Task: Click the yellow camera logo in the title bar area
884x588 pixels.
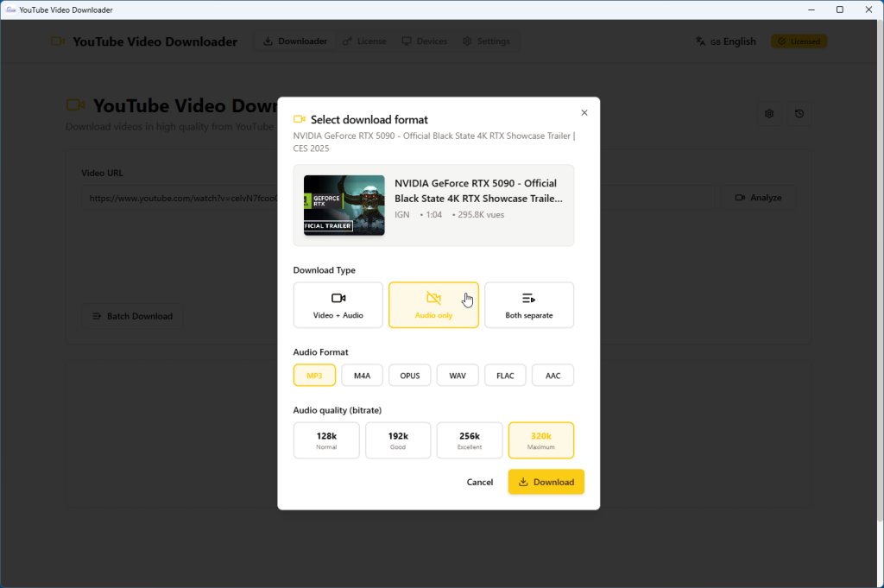Action: pyautogui.click(x=56, y=41)
